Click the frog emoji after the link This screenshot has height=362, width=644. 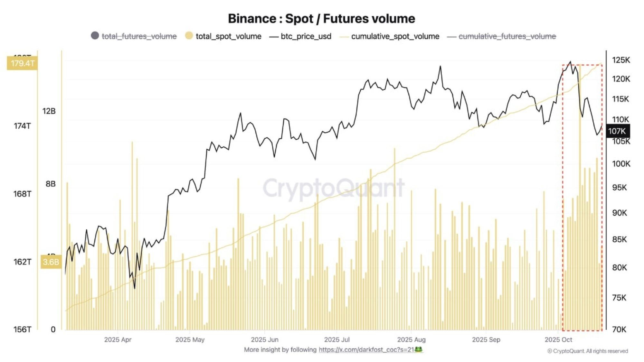[418, 349]
